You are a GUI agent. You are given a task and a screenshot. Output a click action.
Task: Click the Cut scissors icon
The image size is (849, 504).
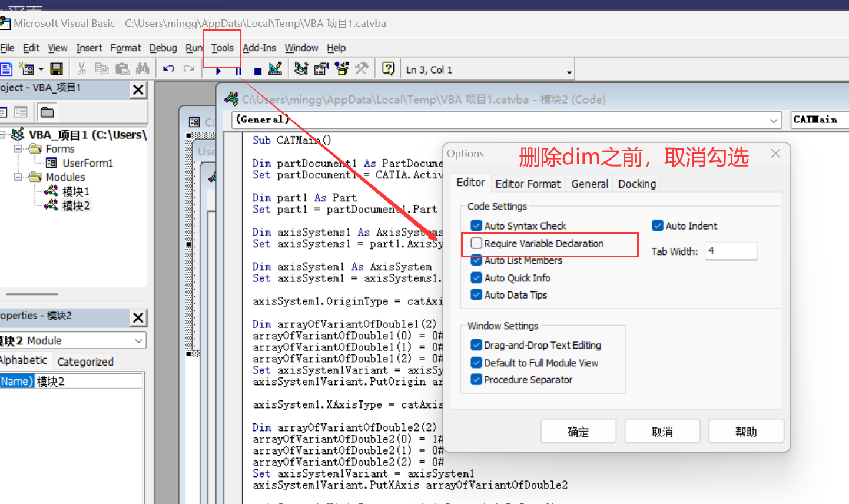tap(82, 69)
